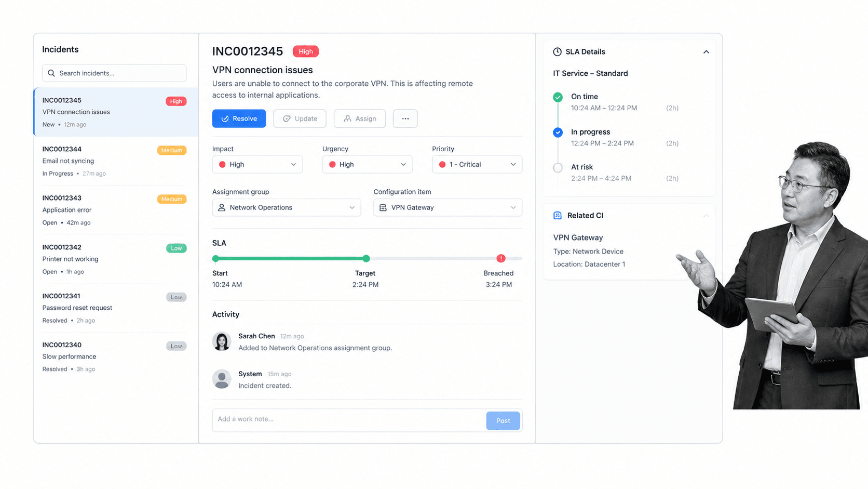Click the Related CI panel icon
The height and width of the screenshot is (489, 868).
[x=558, y=216]
